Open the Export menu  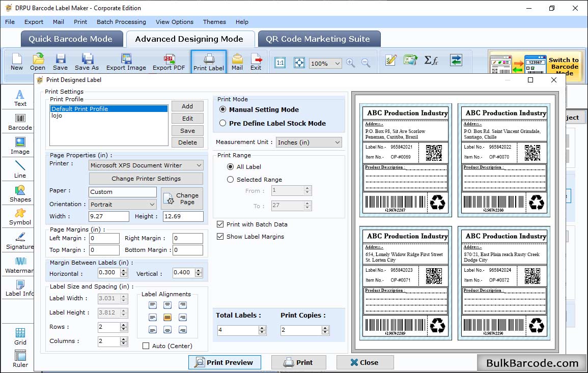pos(34,22)
